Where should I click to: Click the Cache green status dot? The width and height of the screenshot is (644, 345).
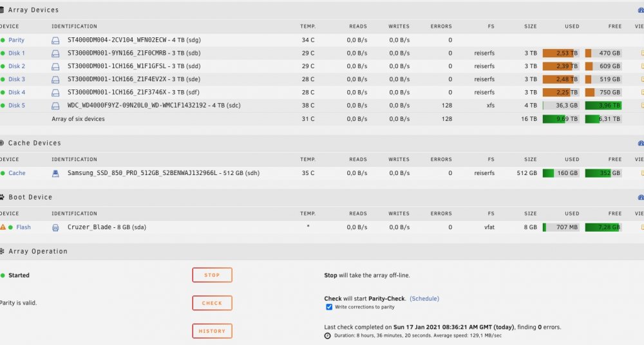(3, 173)
